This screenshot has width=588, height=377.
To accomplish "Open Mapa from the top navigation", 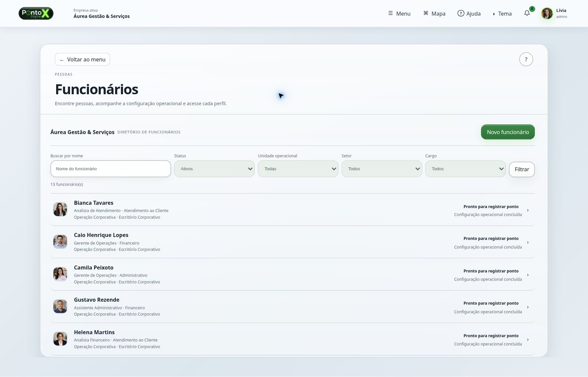I will [x=435, y=14].
